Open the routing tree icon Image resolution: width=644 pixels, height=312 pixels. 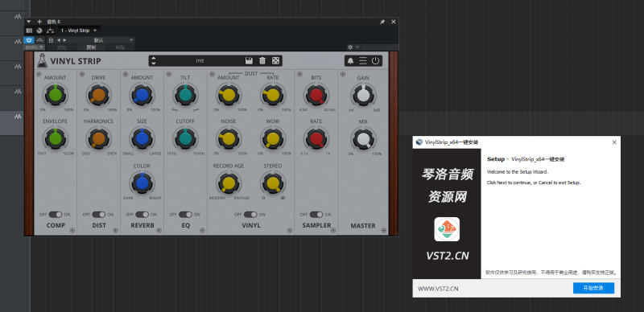50,31
